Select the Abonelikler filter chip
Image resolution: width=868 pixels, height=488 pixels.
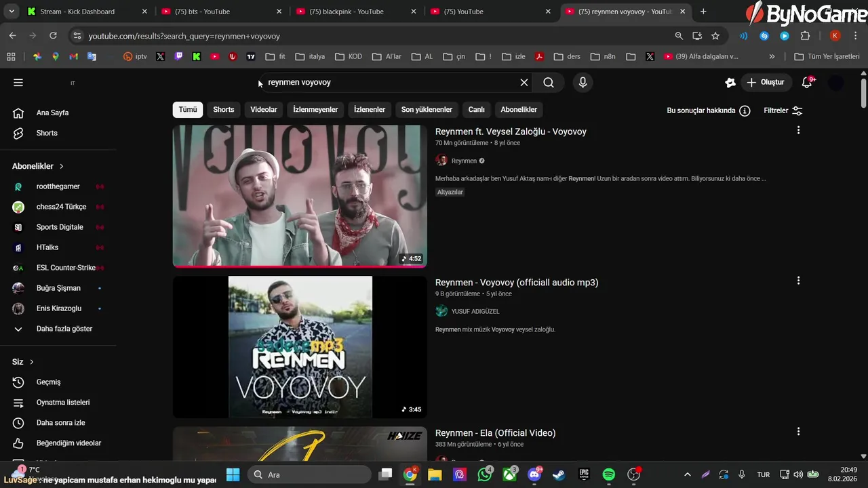[x=519, y=110]
